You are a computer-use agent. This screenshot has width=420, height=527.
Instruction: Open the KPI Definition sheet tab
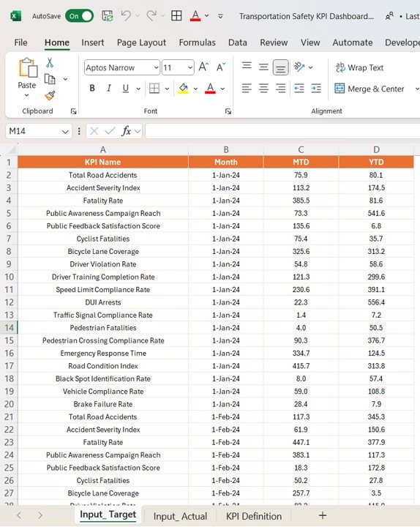point(254,516)
